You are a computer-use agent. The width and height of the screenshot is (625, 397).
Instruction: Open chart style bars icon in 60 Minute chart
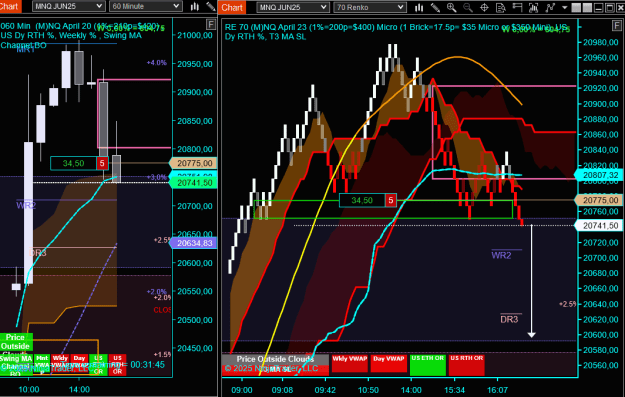[195, 6]
